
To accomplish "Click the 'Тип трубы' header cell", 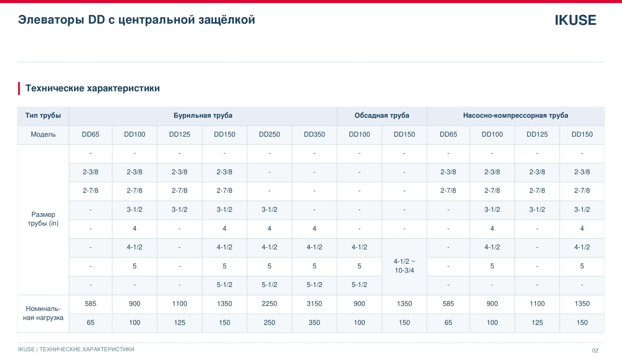I will coord(43,116).
